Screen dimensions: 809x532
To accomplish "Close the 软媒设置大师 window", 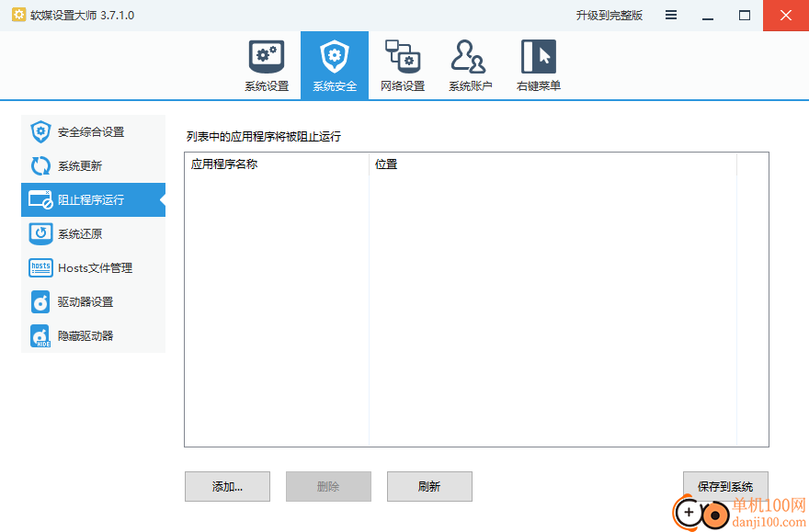I will pyautogui.click(x=786, y=16).
